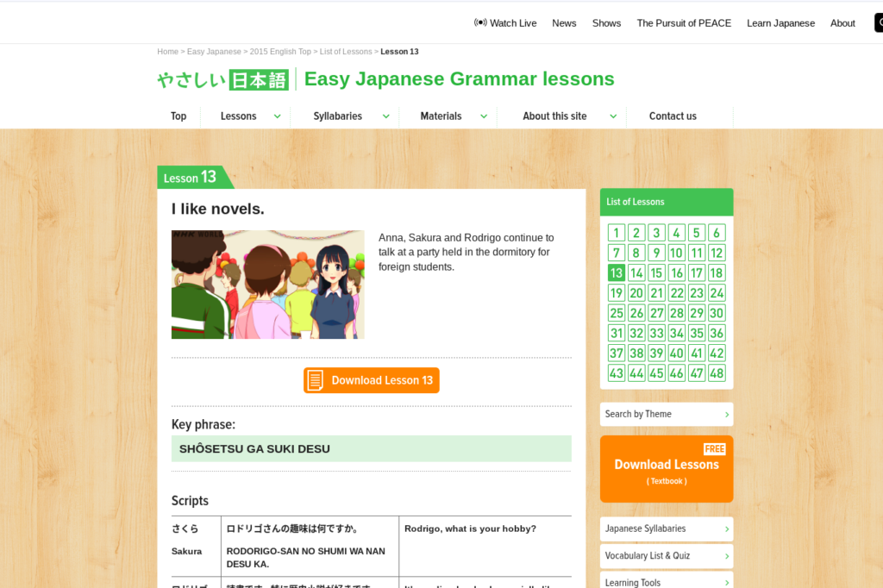This screenshot has width=883, height=588.
Task: Click the party scene lesson illustration
Action: (268, 285)
